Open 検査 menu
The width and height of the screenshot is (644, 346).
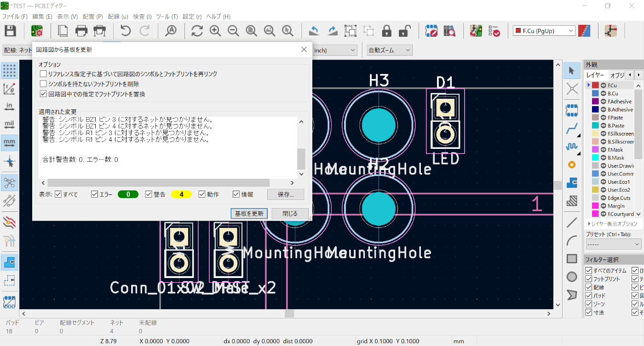coord(142,17)
